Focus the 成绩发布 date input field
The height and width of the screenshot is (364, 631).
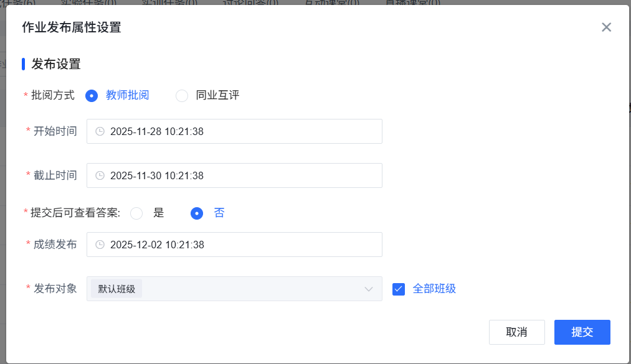(234, 245)
